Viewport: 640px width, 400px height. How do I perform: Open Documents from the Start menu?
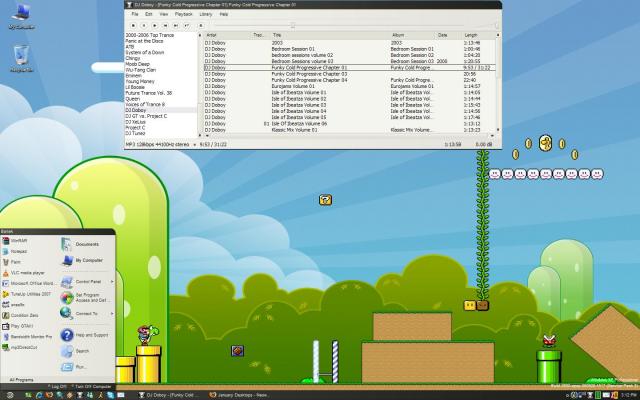(80, 244)
